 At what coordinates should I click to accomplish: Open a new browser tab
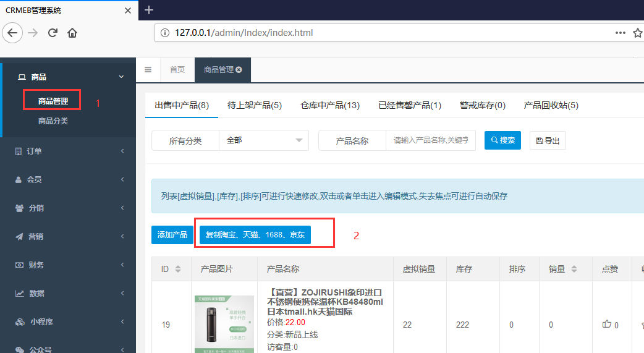coord(149,10)
